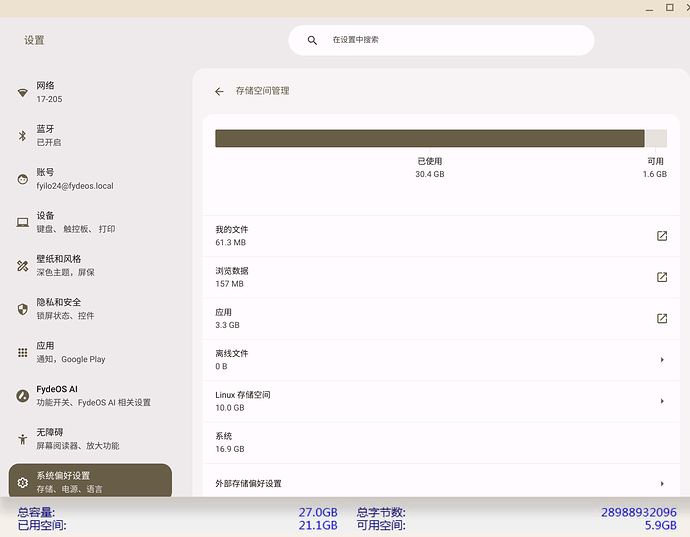Open the 应用 settings section in sidebar

pos(90,352)
